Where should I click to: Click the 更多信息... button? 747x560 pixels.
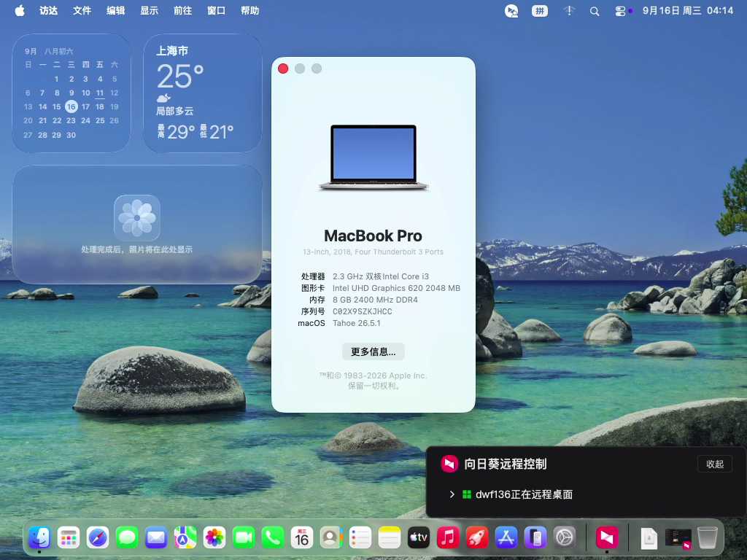click(x=373, y=352)
